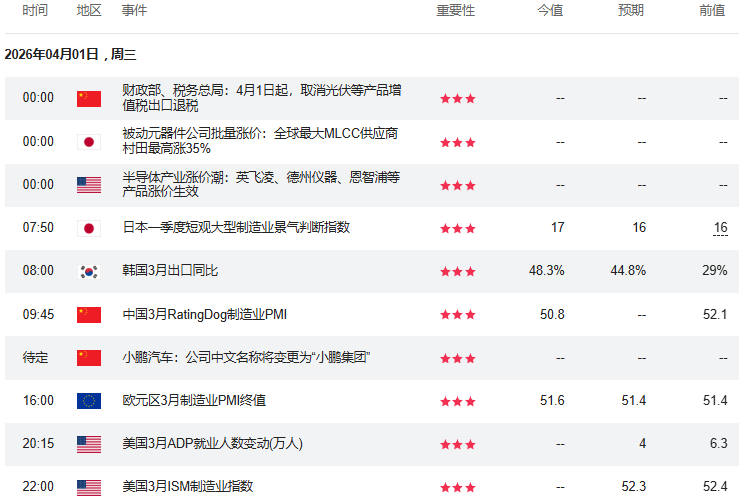Open 美国3月ADP就业人数变动 event
Screen dimensions: 739x499
[x=213, y=444]
